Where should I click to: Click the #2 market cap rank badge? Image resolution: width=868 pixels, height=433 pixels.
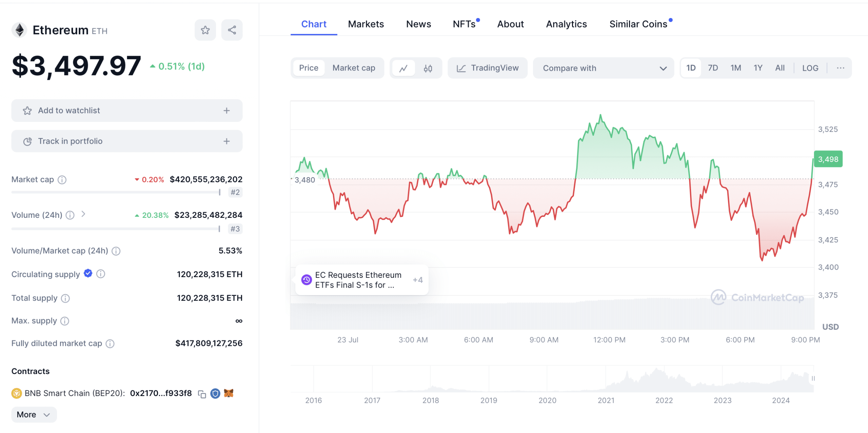point(235,192)
